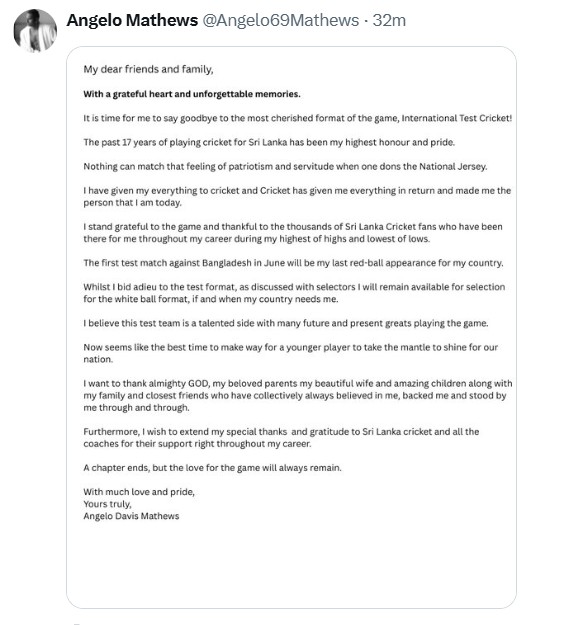The height and width of the screenshot is (625, 579).
Task: Click the Angelo Davis Mathews signature line
Action: 131,516
